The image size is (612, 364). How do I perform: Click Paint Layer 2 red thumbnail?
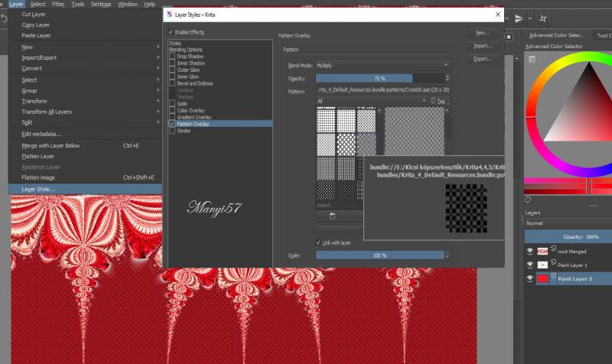pos(542,279)
